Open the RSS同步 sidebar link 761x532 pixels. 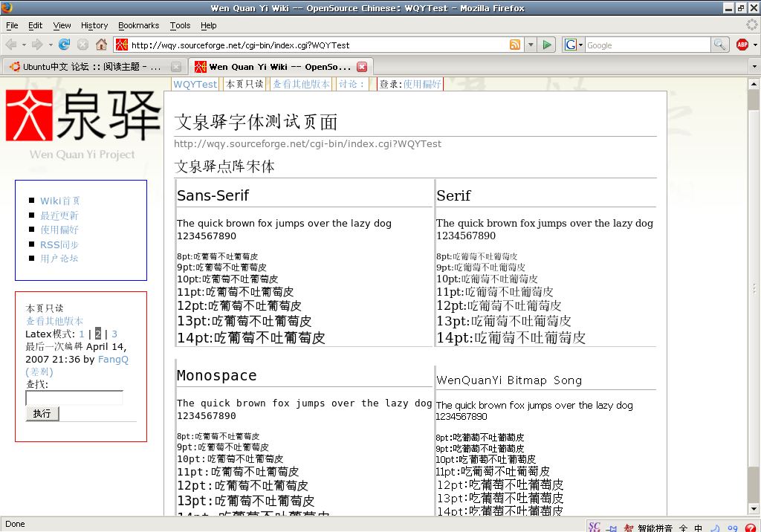click(x=59, y=244)
